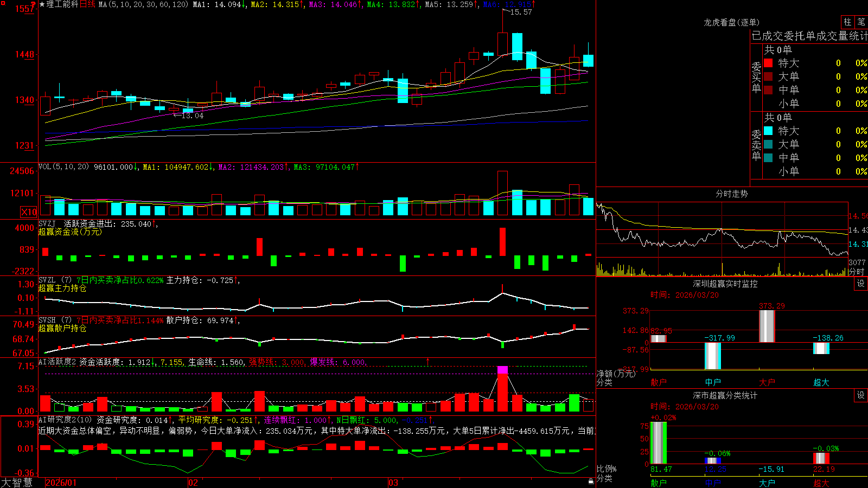This screenshot has width=868, height=488.
Task: Click the 1557 price axis label
Action: pos(24,9)
